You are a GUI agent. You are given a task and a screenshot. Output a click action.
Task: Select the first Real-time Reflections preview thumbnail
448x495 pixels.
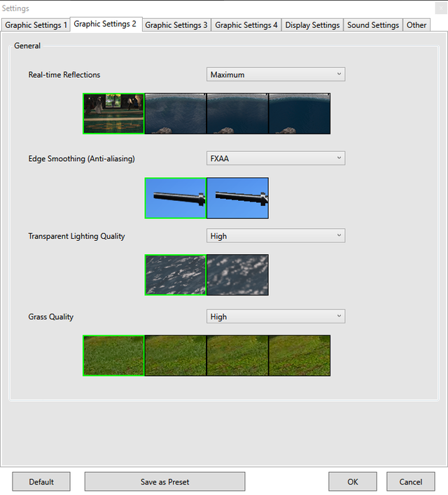(x=113, y=113)
